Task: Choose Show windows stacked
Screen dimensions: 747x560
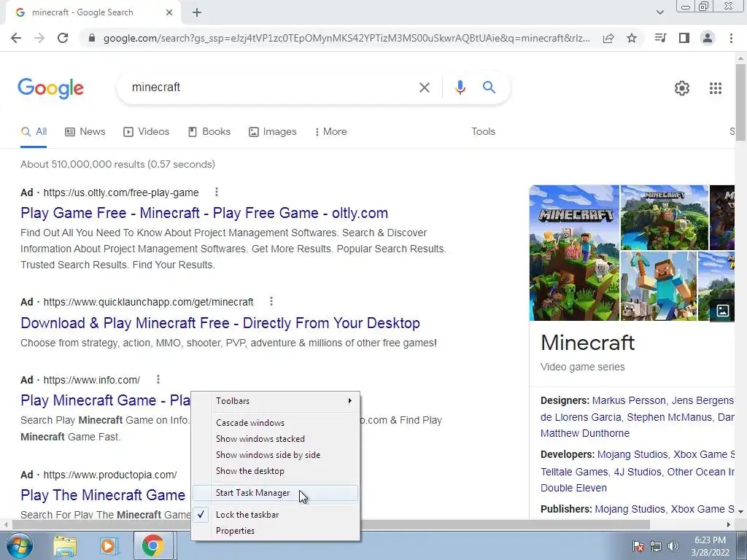Action: click(275, 439)
